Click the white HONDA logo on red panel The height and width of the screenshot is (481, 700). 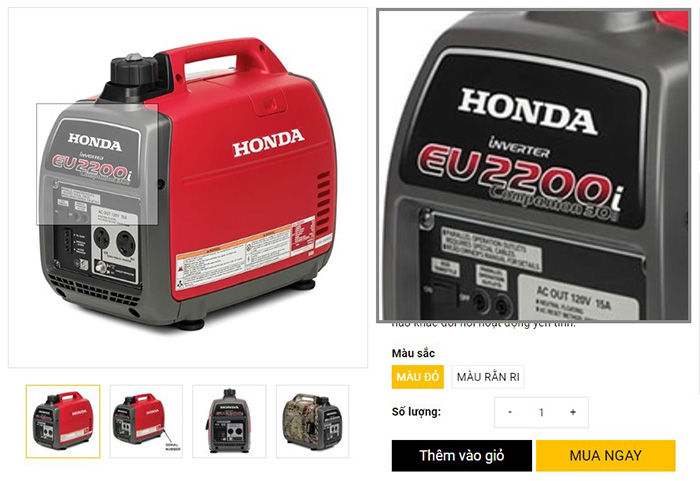click(268, 142)
